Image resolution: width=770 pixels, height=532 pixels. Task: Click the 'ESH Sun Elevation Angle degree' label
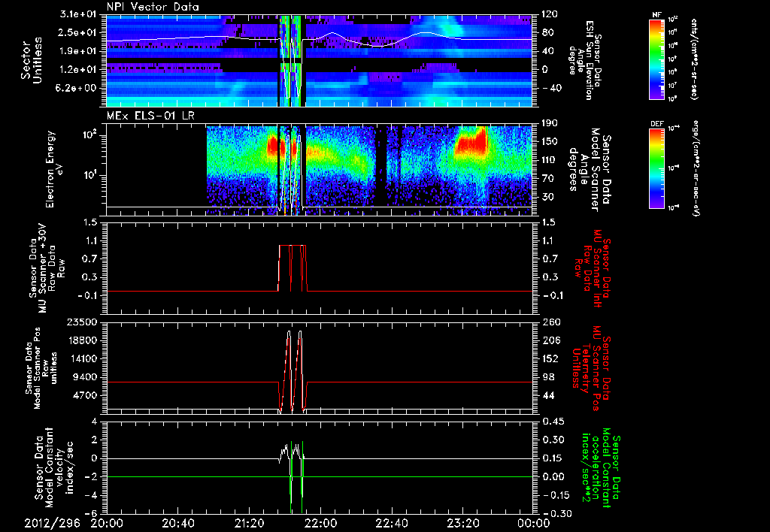585,60
